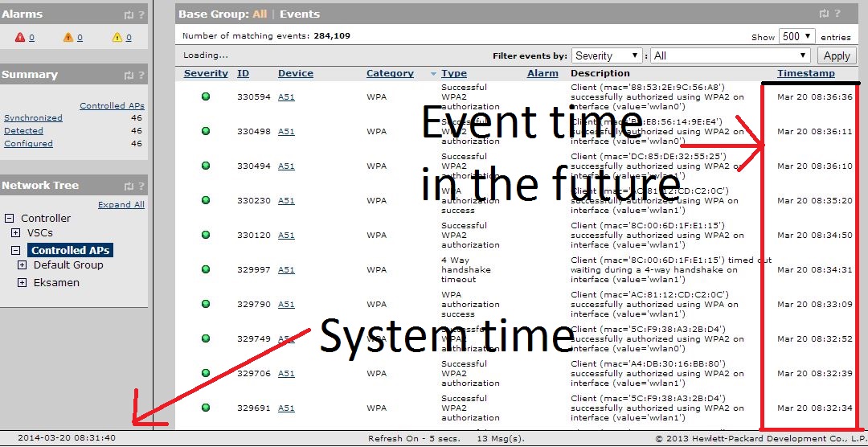Click green severity icon of event 329749
The image size is (868, 447).
pyautogui.click(x=206, y=338)
